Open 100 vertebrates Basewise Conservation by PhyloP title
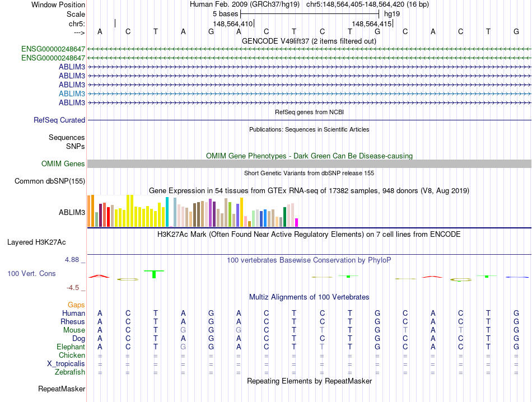Image resolution: width=532 pixels, height=402 pixels. (x=309, y=260)
